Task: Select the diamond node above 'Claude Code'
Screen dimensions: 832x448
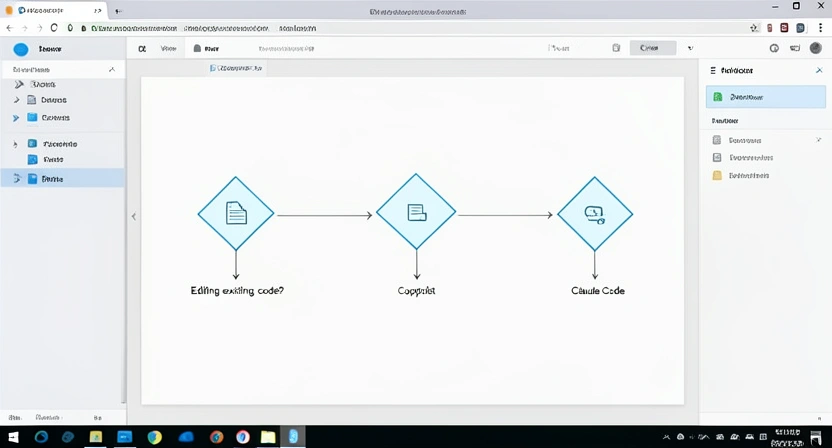Action: (595, 213)
